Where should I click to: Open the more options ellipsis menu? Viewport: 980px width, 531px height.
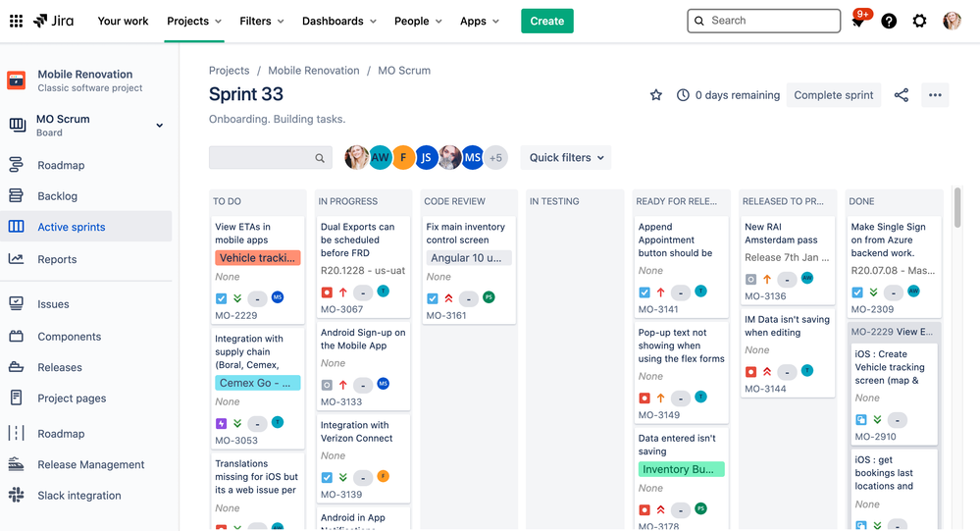click(935, 95)
